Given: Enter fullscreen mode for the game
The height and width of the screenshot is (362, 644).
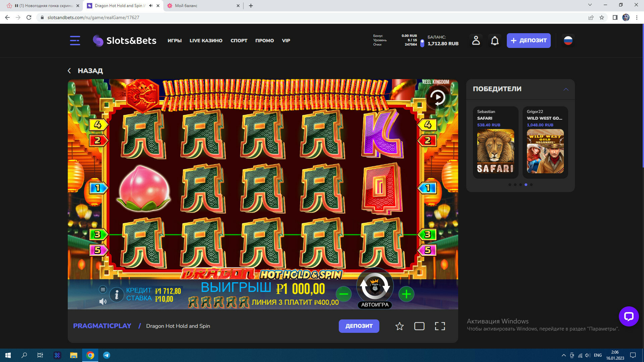Looking at the screenshot, I should click(x=440, y=326).
